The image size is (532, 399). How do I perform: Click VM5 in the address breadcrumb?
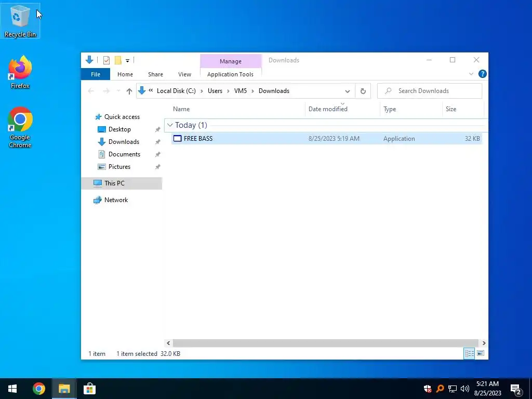(x=240, y=91)
